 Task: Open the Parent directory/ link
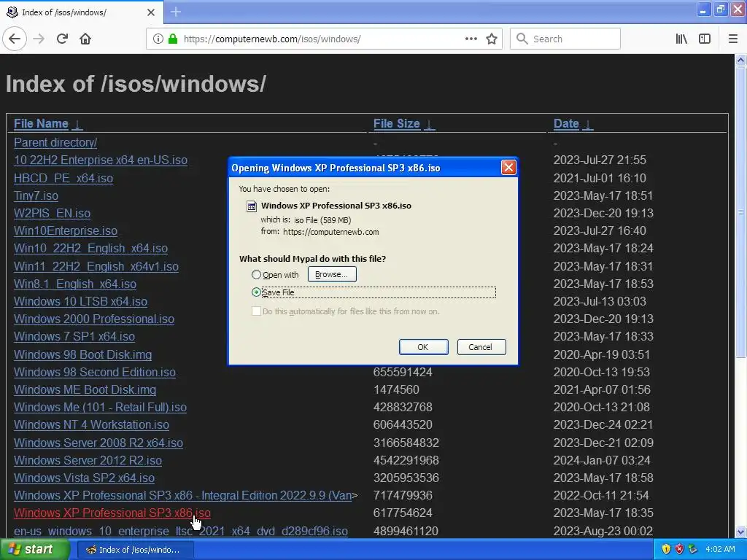pos(55,142)
